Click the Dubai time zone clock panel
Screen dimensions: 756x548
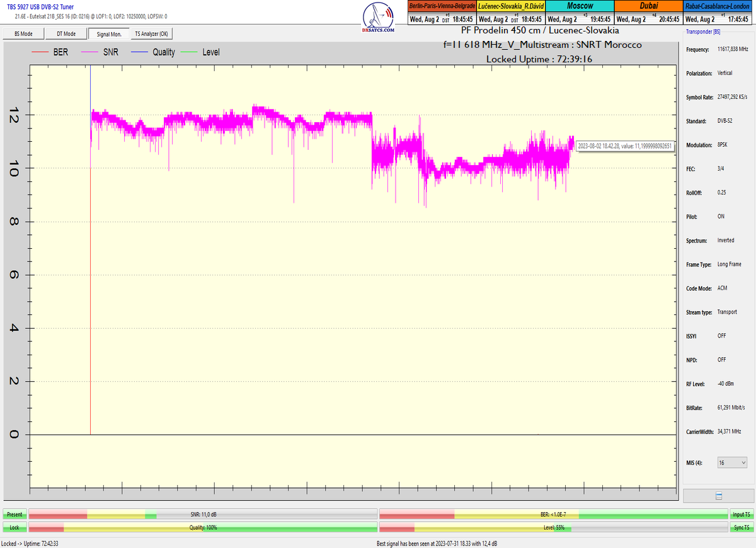tap(648, 13)
